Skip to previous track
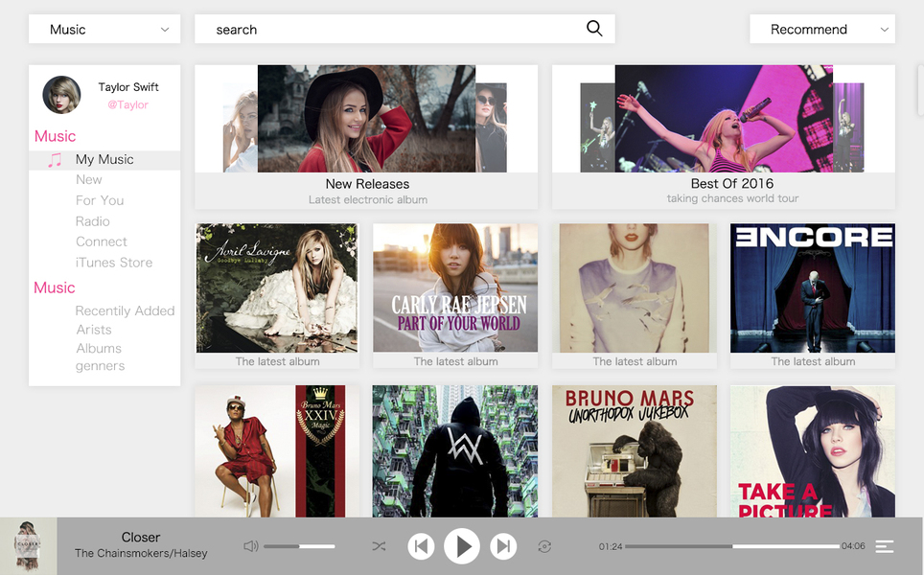 coord(421,546)
